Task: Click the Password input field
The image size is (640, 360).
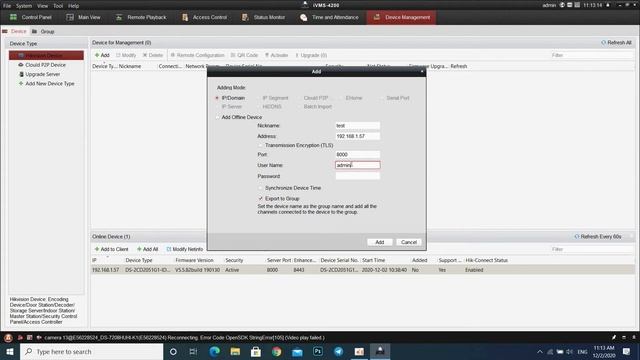Action: pos(358,176)
